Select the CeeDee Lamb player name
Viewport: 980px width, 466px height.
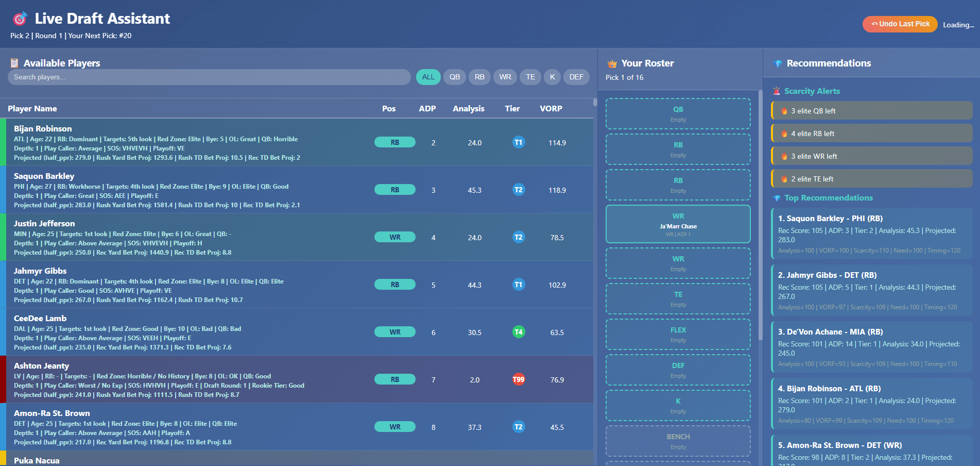pyautogui.click(x=40, y=319)
